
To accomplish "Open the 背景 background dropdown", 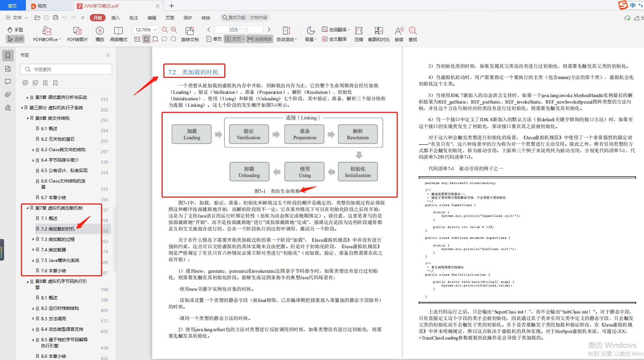I will pos(311,34).
